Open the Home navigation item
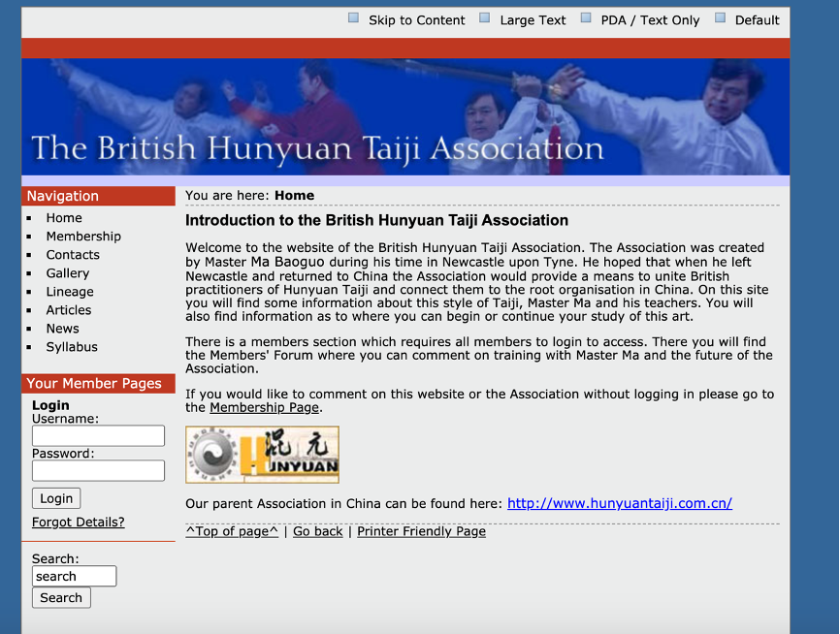 click(64, 218)
